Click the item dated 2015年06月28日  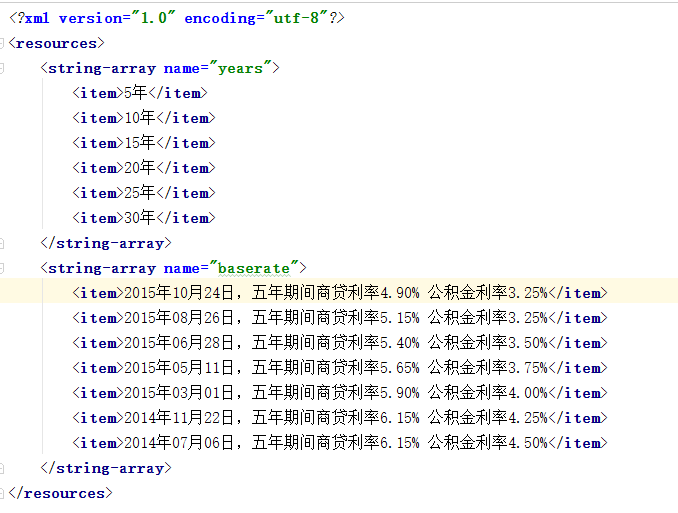pyautogui.click(x=340, y=343)
